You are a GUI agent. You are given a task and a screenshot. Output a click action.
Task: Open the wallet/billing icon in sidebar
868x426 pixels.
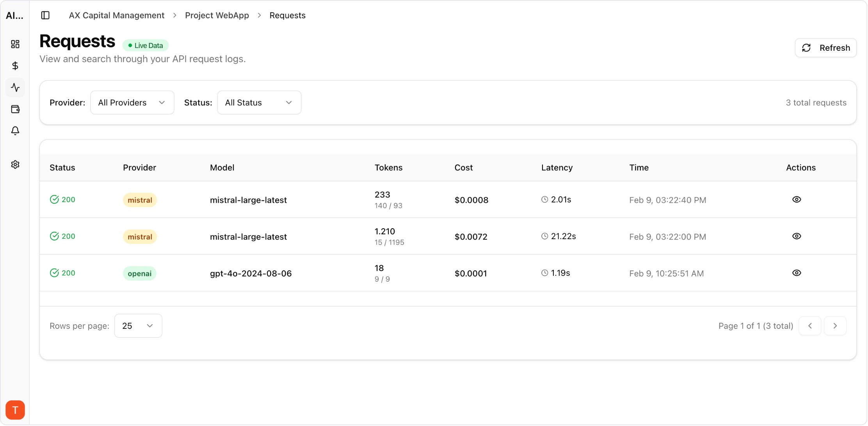pos(15,109)
